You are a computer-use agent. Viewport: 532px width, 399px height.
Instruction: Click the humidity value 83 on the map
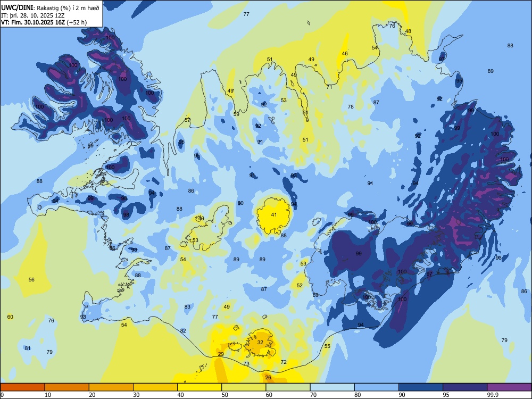[187, 307]
